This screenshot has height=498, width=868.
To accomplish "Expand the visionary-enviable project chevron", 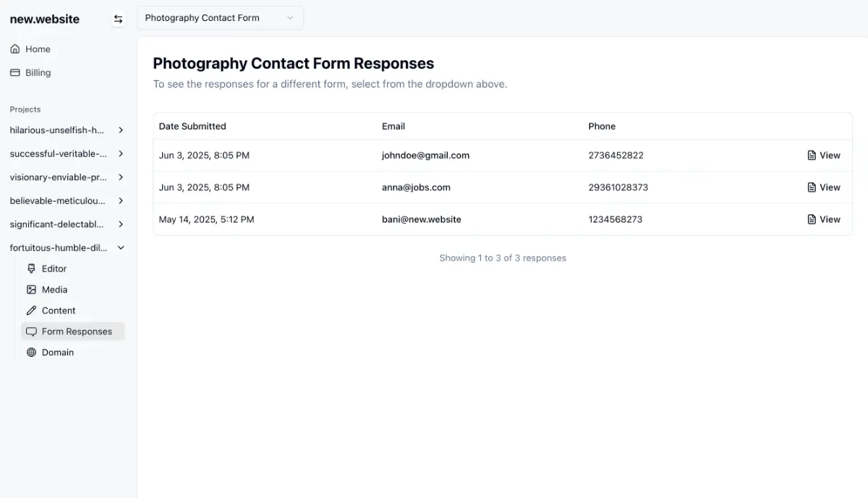I will coord(121,177).
